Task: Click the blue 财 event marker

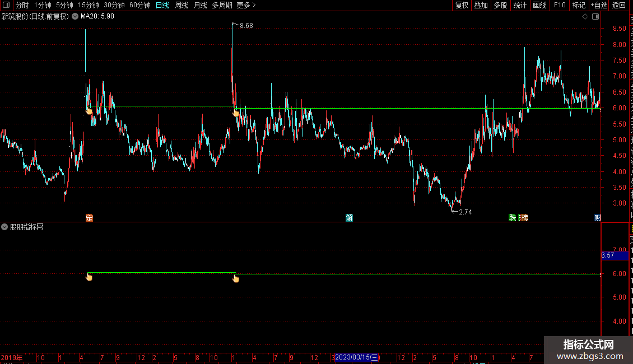Action: click(x=598, y=218)
